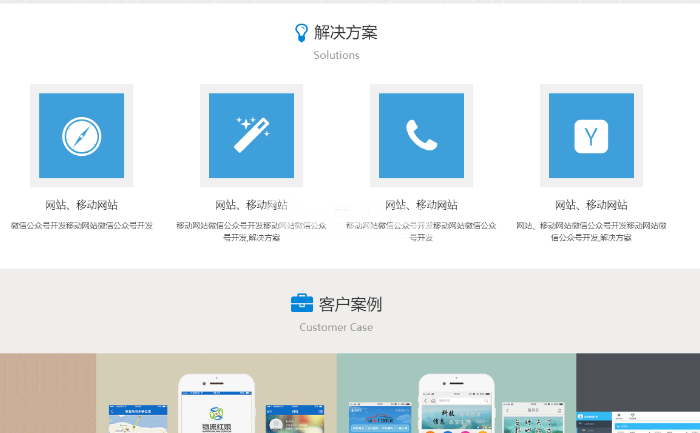
Task: Click the Solutions subtitle text
Action: (336, 55)
